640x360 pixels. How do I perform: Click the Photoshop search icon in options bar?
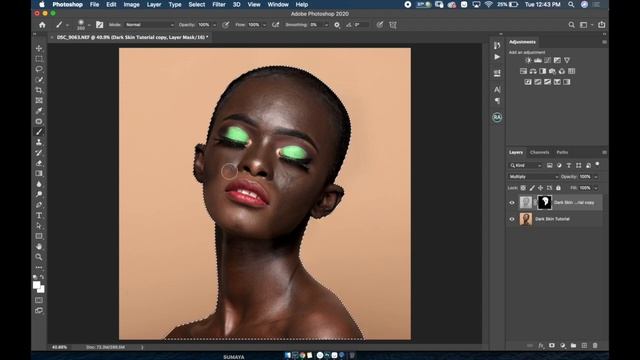(x=571, y=25)
